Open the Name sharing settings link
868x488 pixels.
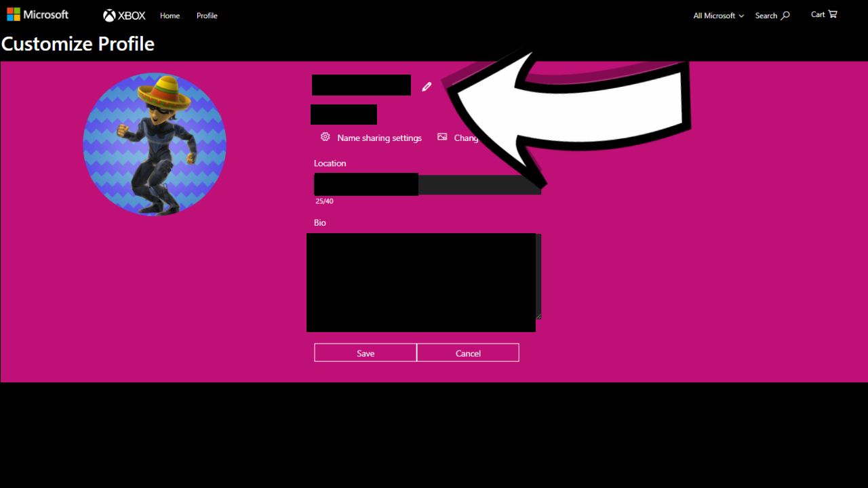click(379, 138)
